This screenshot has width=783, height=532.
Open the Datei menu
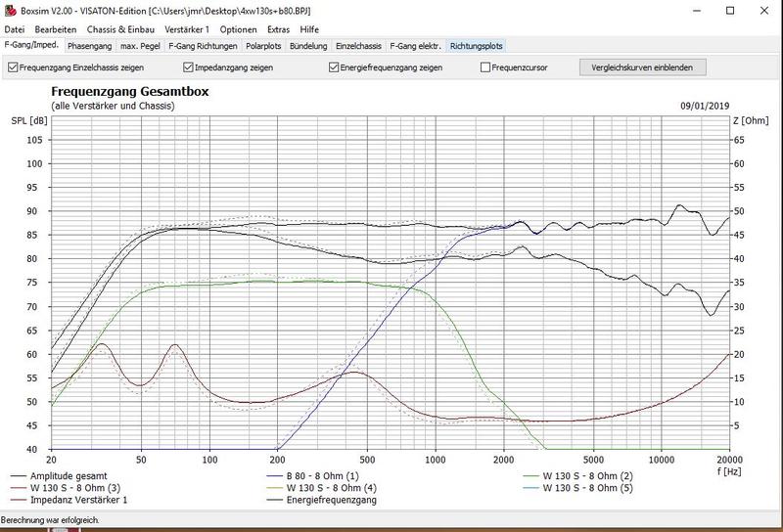(x=15, y=30)
